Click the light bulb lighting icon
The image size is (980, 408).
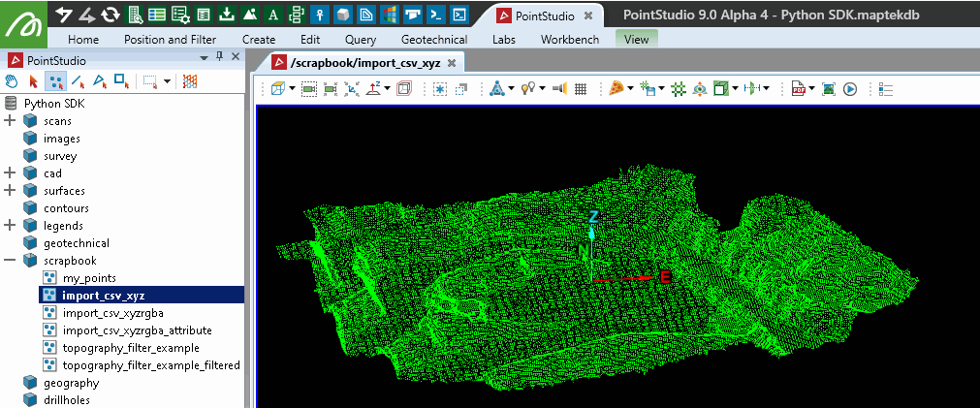tap(528, 88)
